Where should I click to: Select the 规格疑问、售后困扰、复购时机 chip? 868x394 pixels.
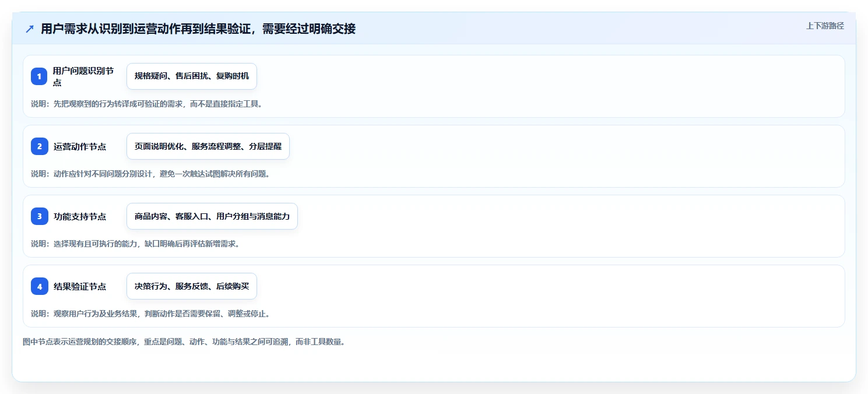pos(192,76)
